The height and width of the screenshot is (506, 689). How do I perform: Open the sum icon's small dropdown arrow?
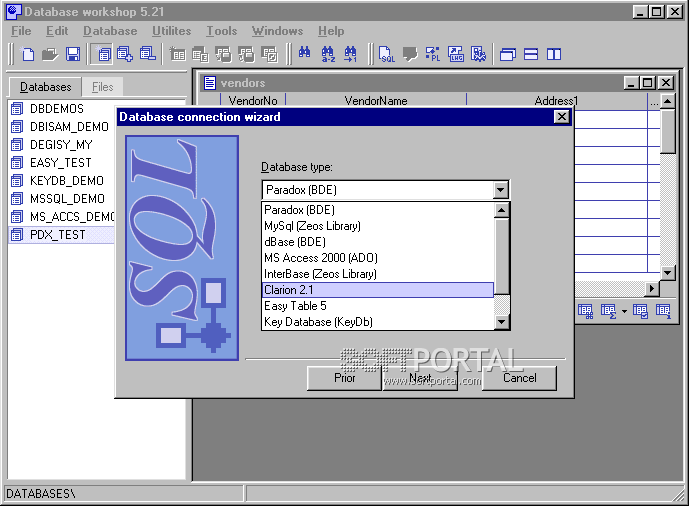point(624,311)
